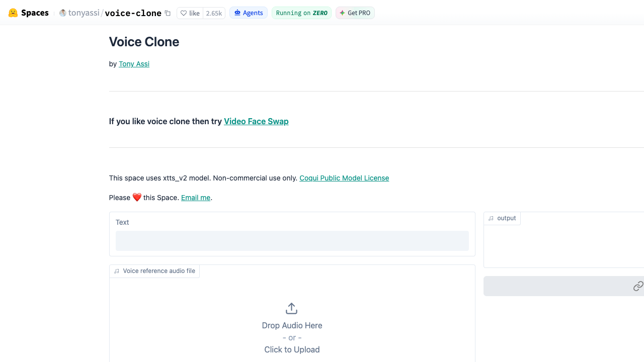The width and height of the screenshot is (644, 362).
Task: Like this Space with heart button
Action: [190, 13]
